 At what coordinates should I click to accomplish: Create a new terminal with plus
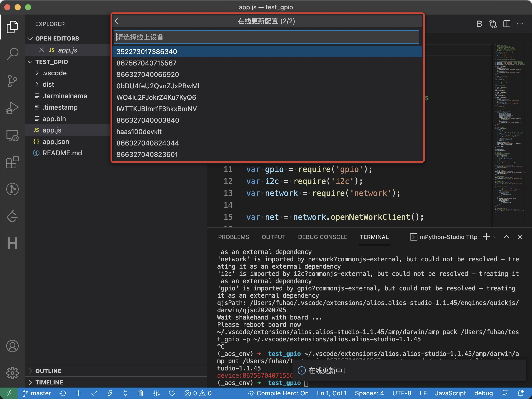pyautogui.click(x=486, y=237)
